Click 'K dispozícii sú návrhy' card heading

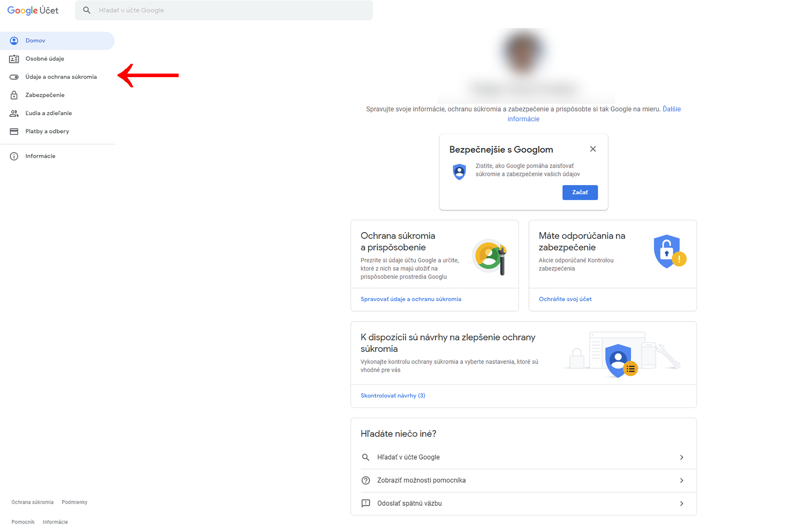pos(448,343)
